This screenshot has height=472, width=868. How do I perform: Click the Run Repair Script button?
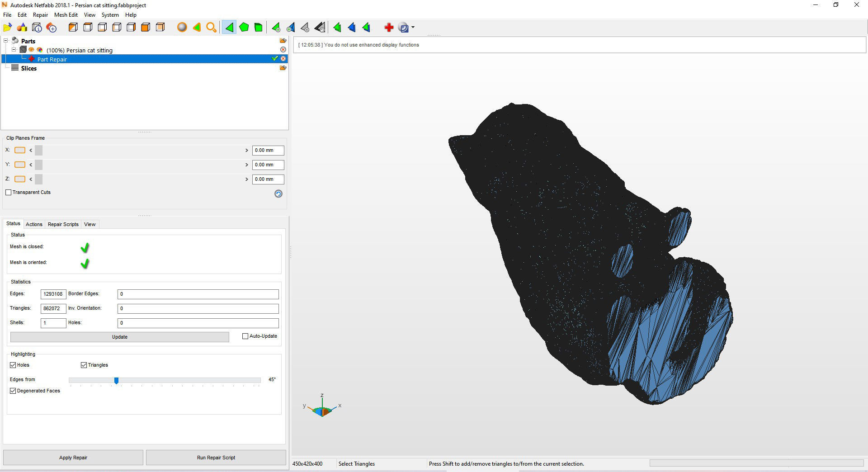(x=216, y=458)
